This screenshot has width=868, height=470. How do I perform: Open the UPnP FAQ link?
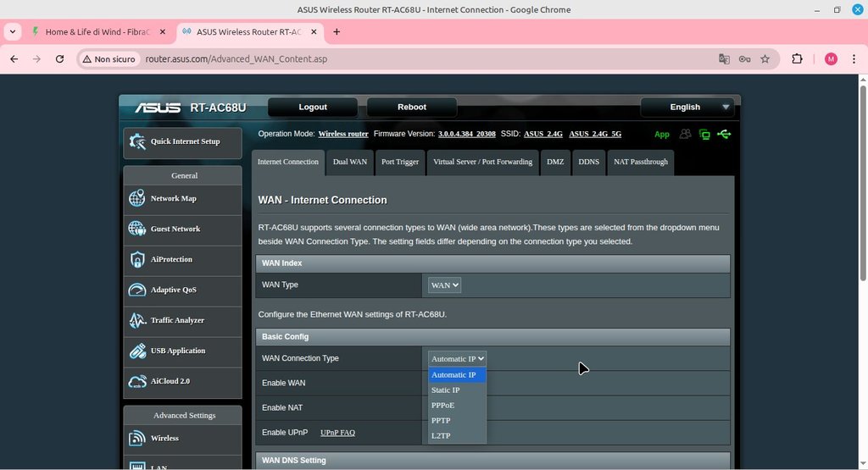[x=337, y=433]
